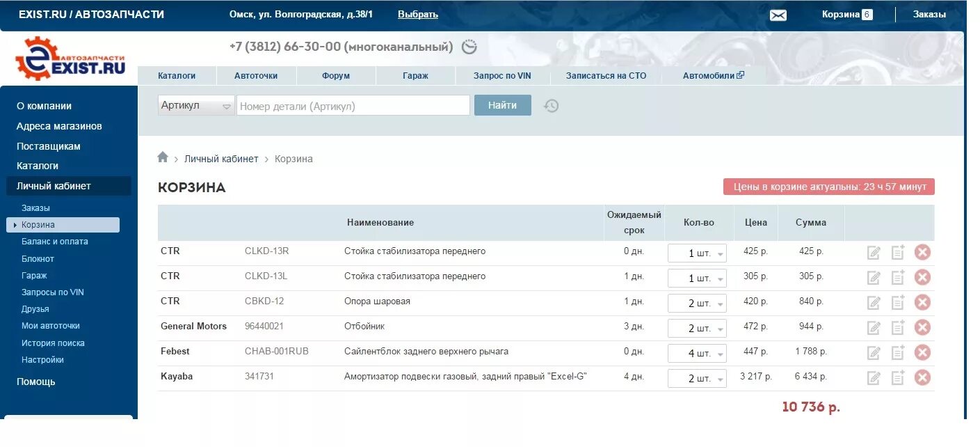Click the Найти search button

pos(503,105)
